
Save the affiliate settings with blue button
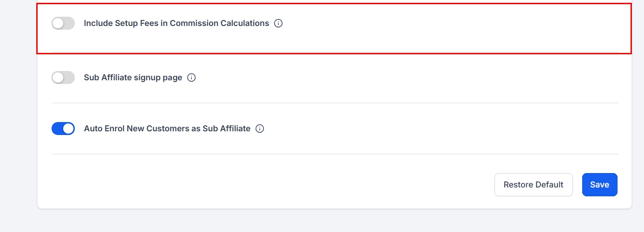click(x=599, y=185)
